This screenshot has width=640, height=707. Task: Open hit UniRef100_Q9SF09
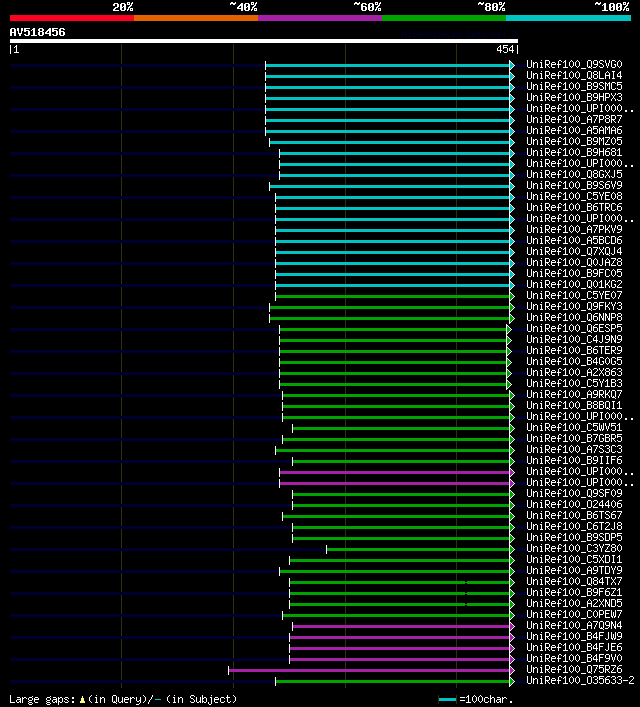coord(574,493)
